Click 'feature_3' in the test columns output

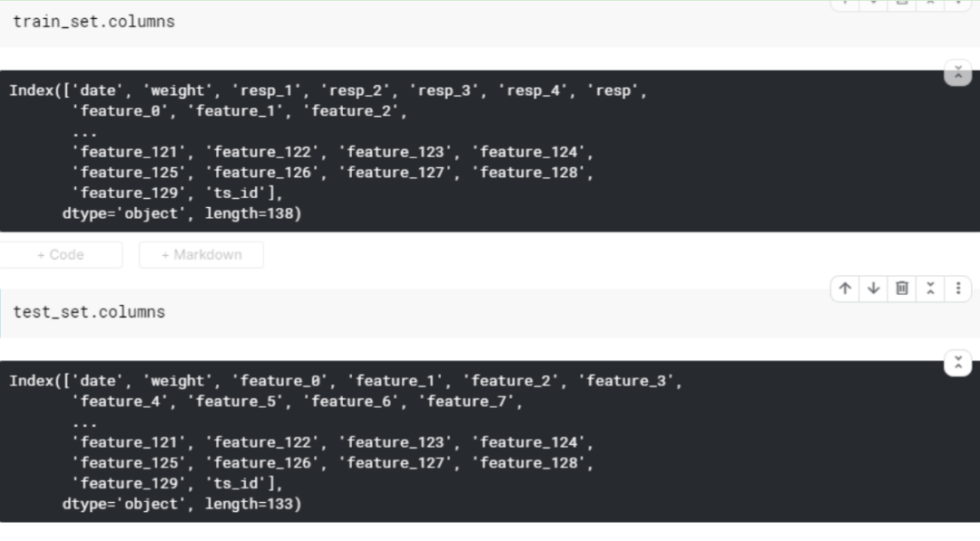(626, 381)
